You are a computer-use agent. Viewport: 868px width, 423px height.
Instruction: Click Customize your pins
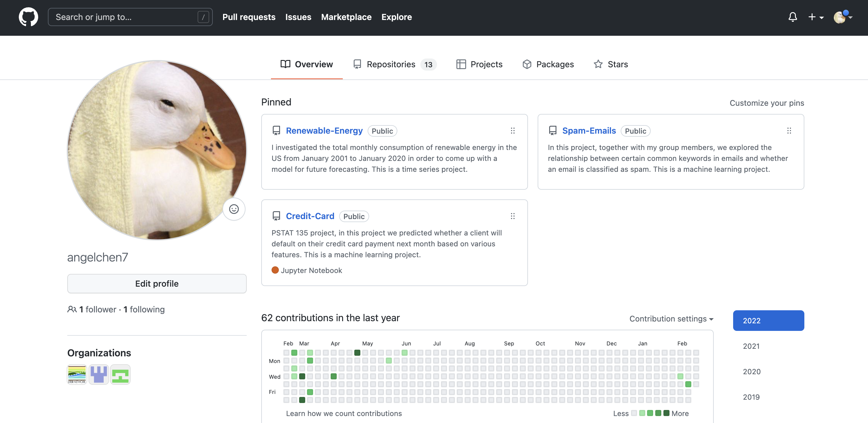(x=766, y=103)
